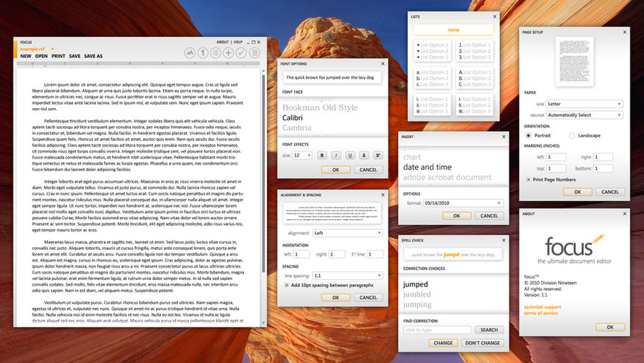This screenshot has width=644, height=363.
Task: Select the none option in Lists
Action: (454, 30)
